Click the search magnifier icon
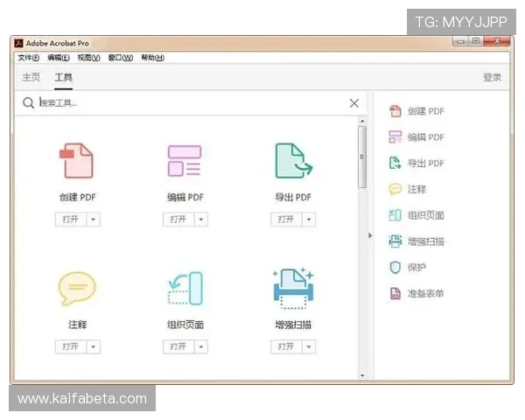Image resolution: width=525 pixels, height=420 pixels. pos(29,103)
